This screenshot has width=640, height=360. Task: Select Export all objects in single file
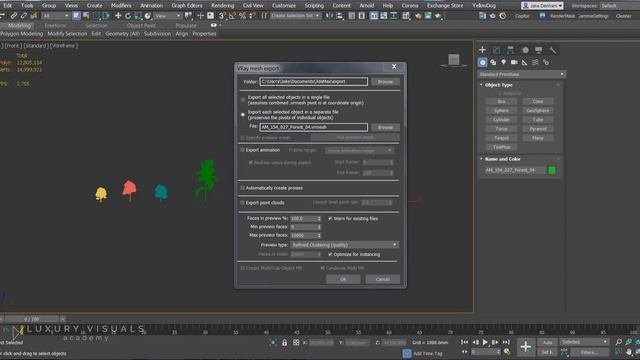coord(243,100)
